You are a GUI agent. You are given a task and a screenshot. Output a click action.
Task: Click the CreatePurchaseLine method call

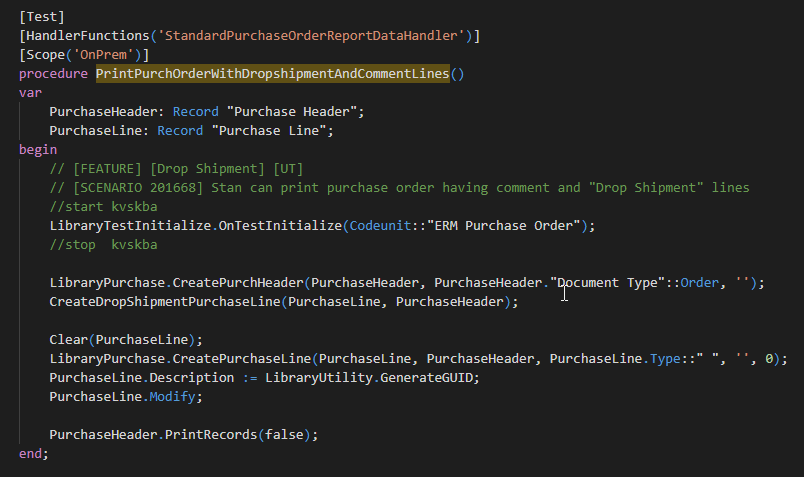click(242, 359)
